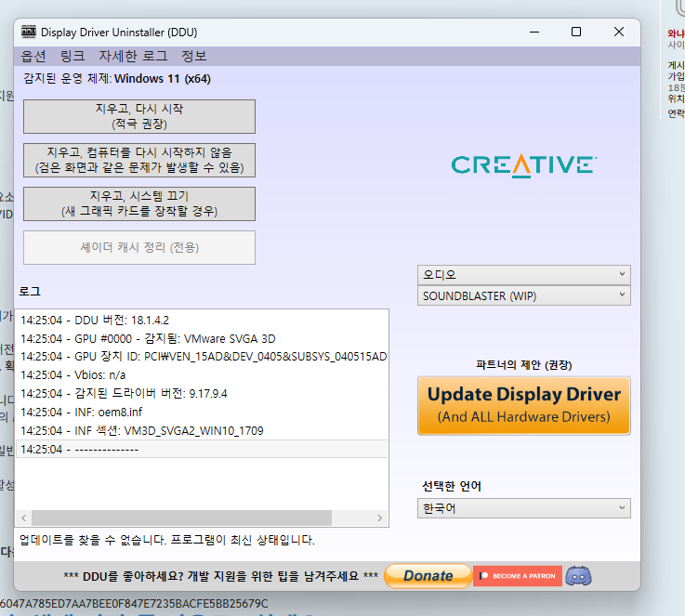Click the Creative logo
This screenshot has width=685, height=616.
pos(524,166)
